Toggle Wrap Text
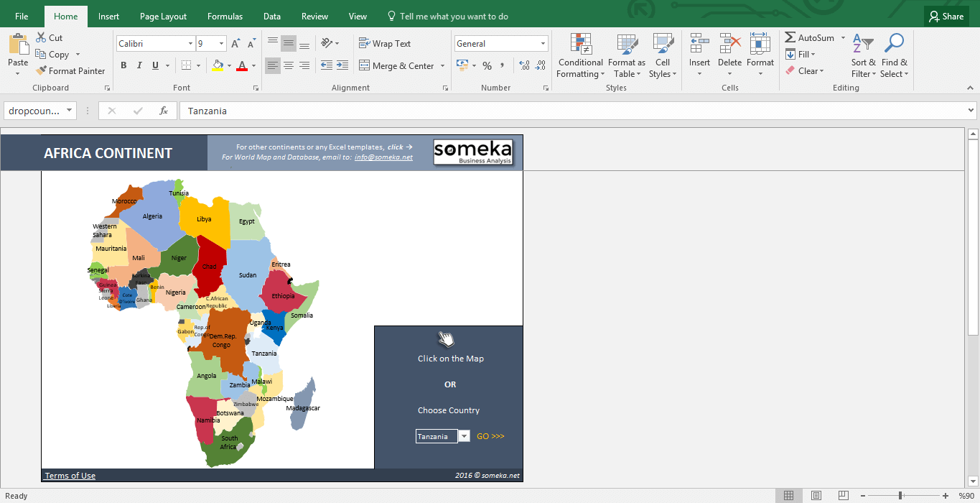 click(x=385, y=44)
